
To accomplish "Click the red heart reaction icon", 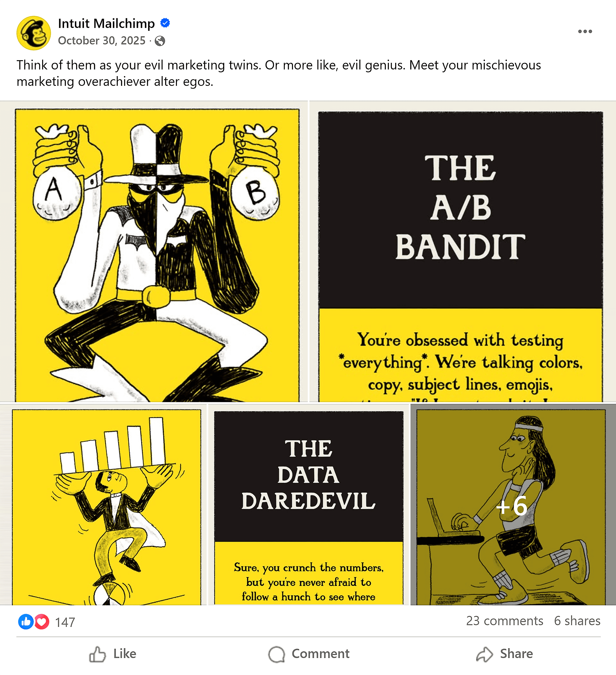I will pyautogui.click(x=42, y=622).
